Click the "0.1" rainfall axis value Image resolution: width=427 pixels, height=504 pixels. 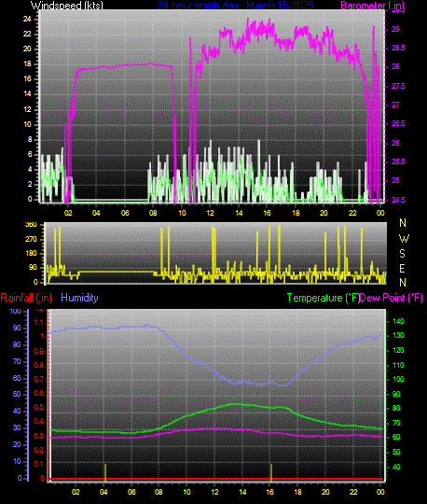(x=39, y=465)
